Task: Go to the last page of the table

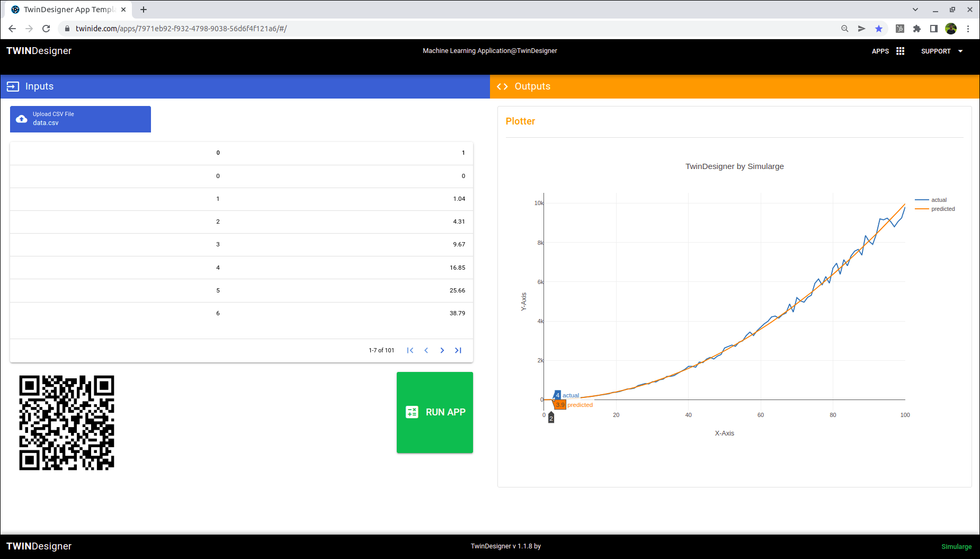Action: (x=458, y=350)
